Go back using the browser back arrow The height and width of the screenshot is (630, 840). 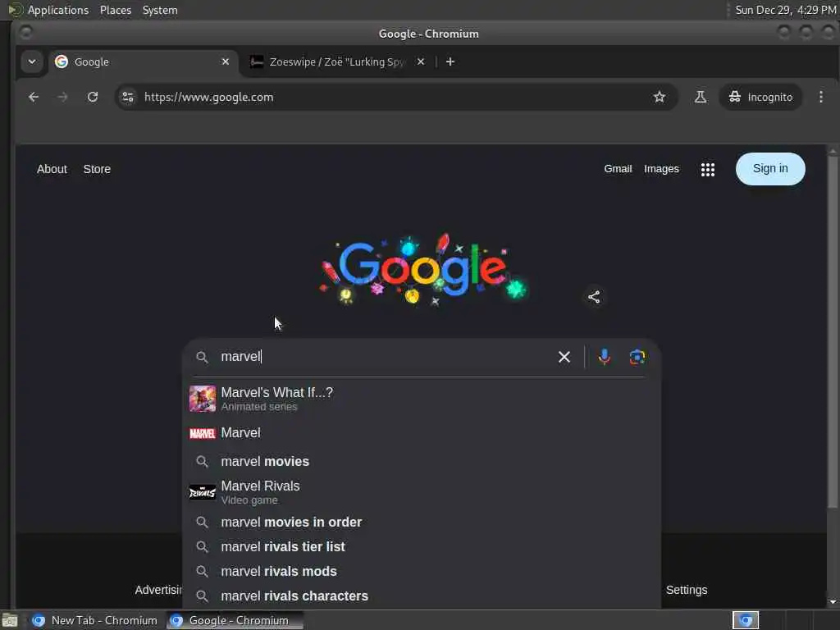point(34,97)
